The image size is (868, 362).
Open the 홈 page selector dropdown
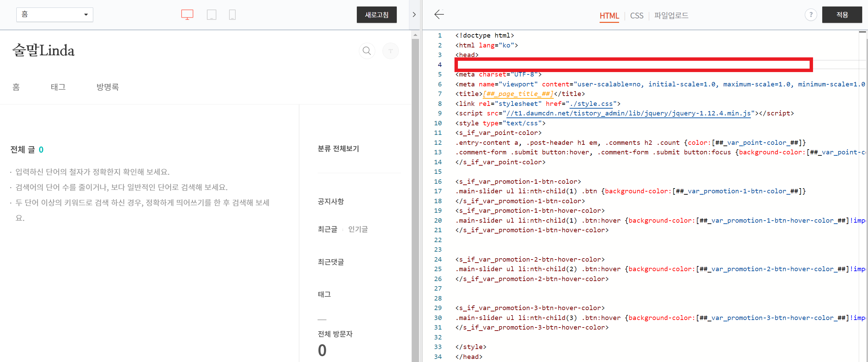pyautogui.click(x=55, y=15)
